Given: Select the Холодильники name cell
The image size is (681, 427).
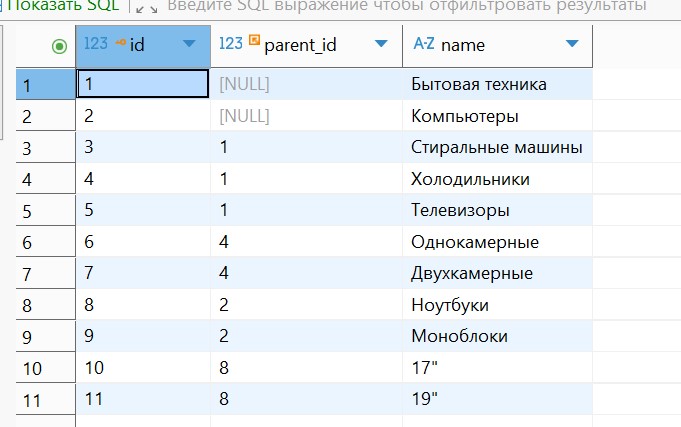Looking at the screenshot, I should [470, 179].
